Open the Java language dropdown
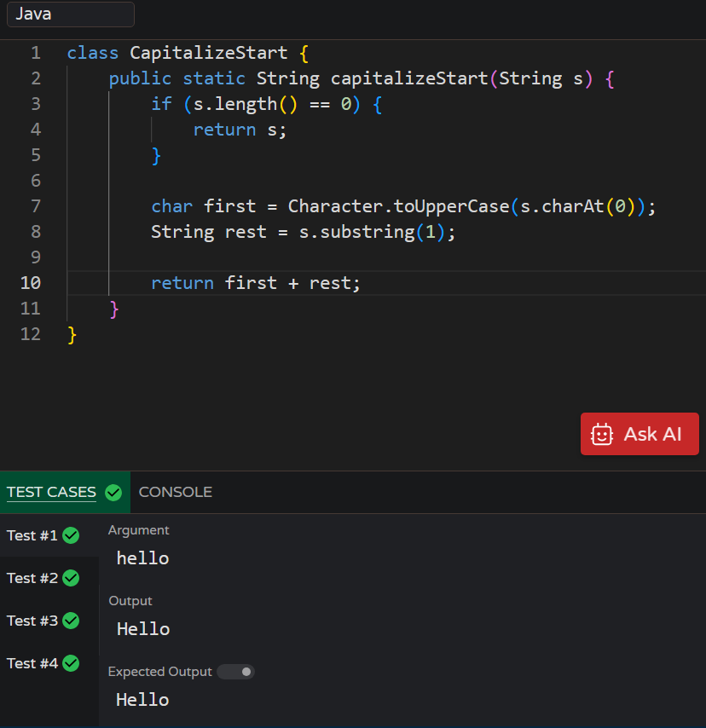 (71, 14)
